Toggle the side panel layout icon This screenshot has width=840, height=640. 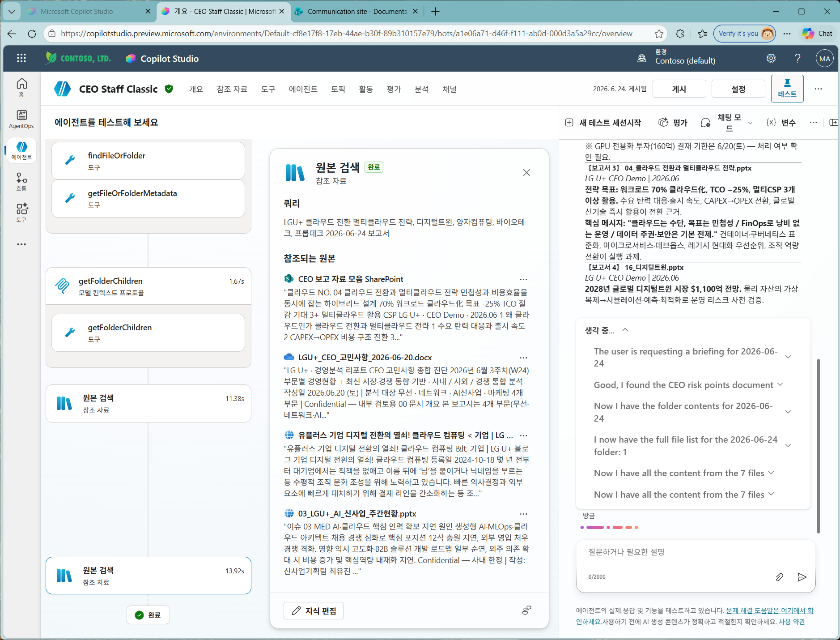[833, 122]
